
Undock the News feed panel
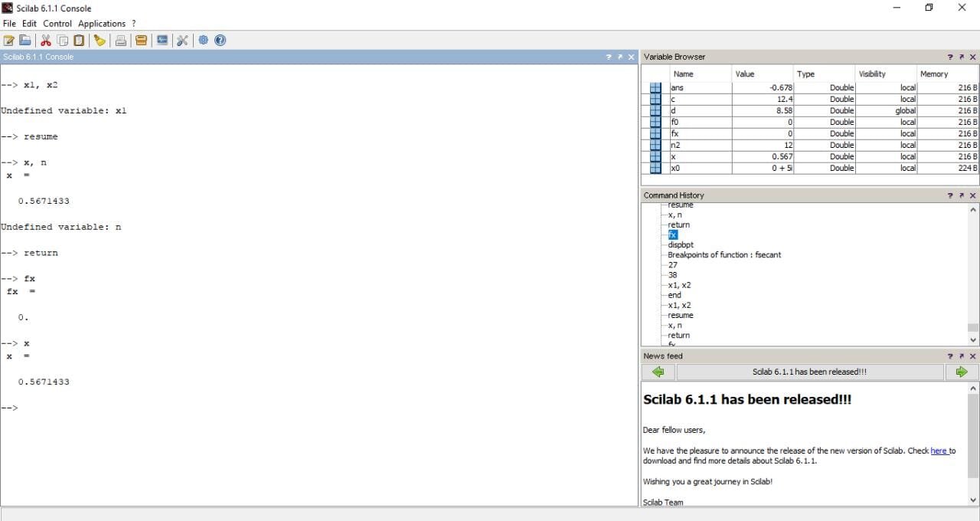coord(961,356)
